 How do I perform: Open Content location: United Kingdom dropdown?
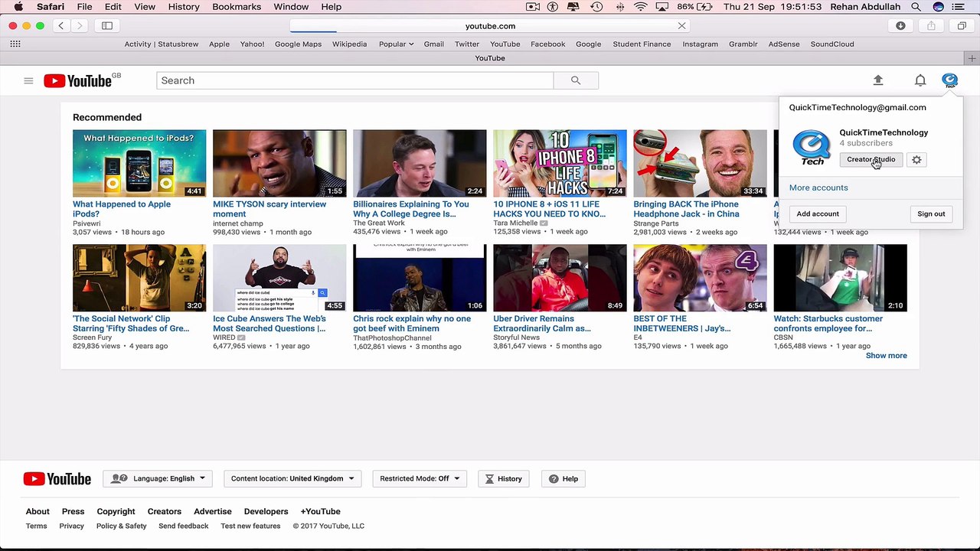point(292,479)
